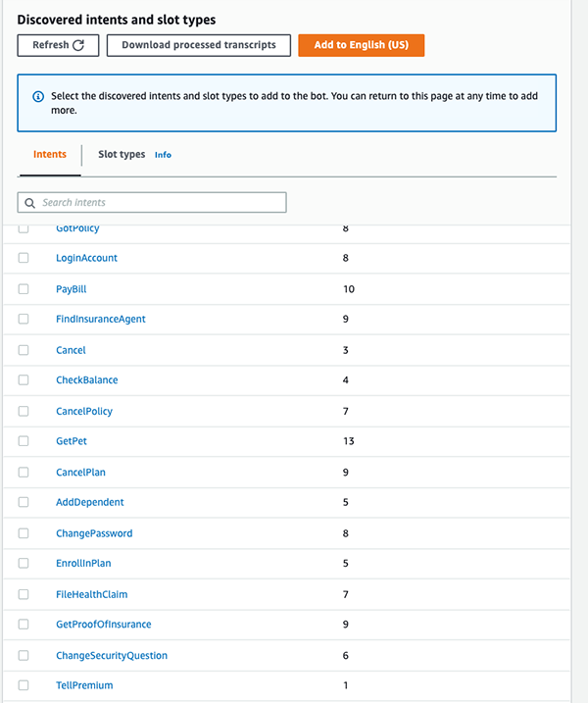The height and width of the screenshot is (703, 588).
Task: Open the ChangePassword intent link
Action: [x=94, y=533]
